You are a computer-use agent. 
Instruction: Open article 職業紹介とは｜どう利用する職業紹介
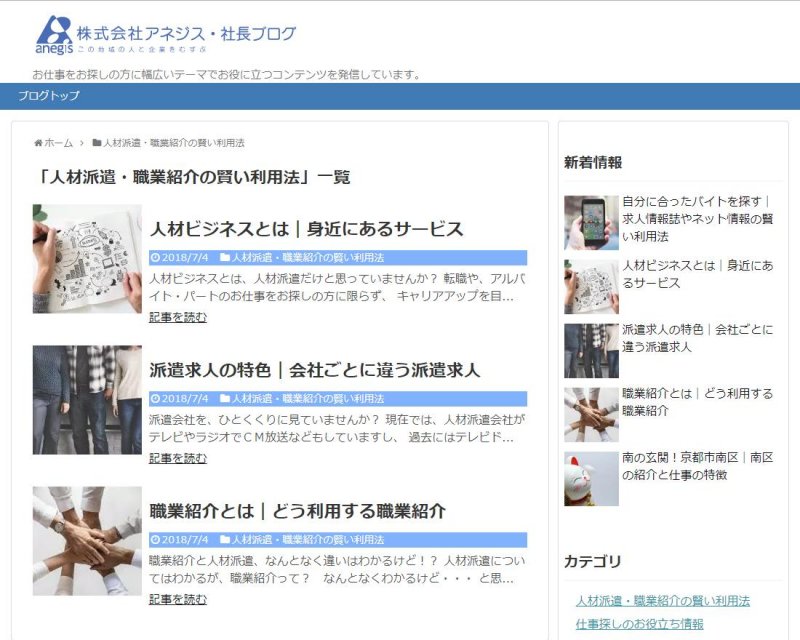click(x=297, y=511)
